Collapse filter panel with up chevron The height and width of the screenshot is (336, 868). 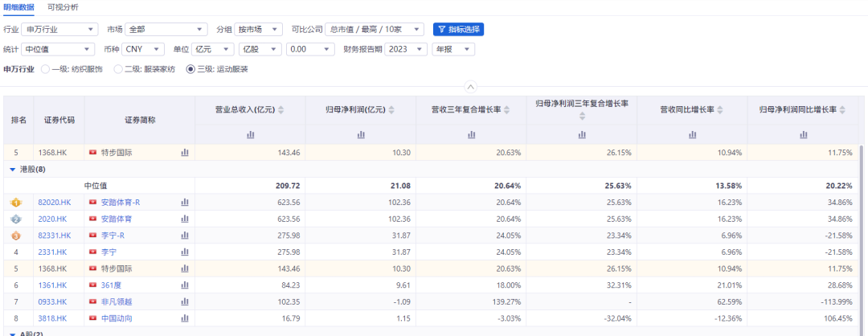point(470,87)
